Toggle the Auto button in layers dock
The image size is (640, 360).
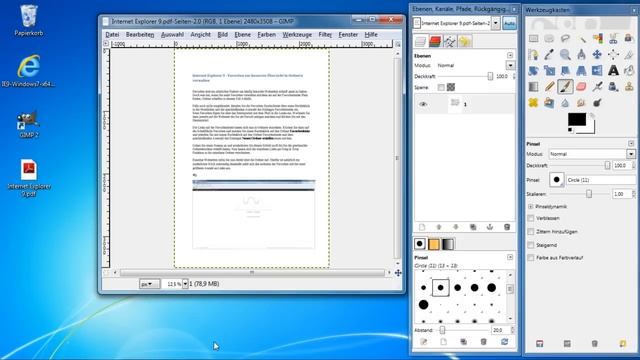pyautogui.click(x=509, y=24)
